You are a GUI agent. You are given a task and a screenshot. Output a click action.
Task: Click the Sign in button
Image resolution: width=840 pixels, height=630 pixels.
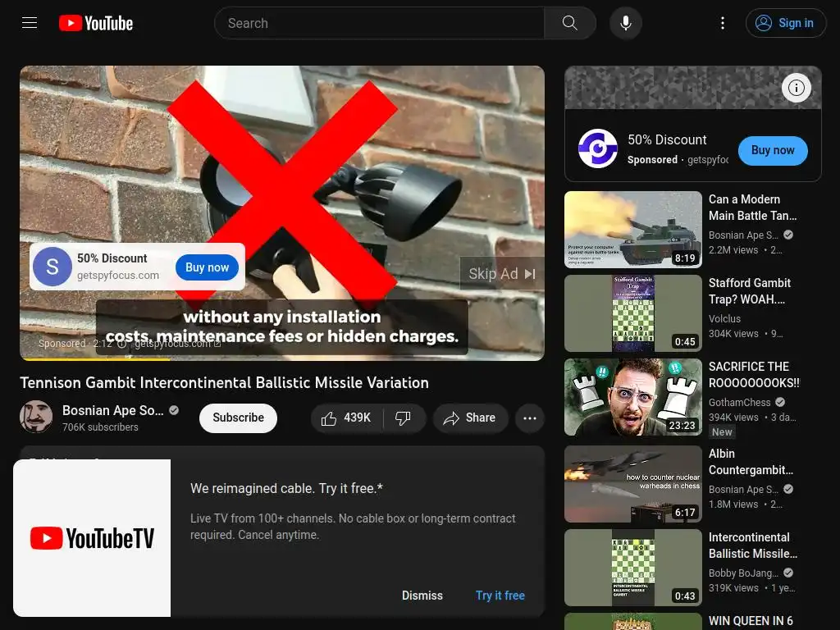785,23
